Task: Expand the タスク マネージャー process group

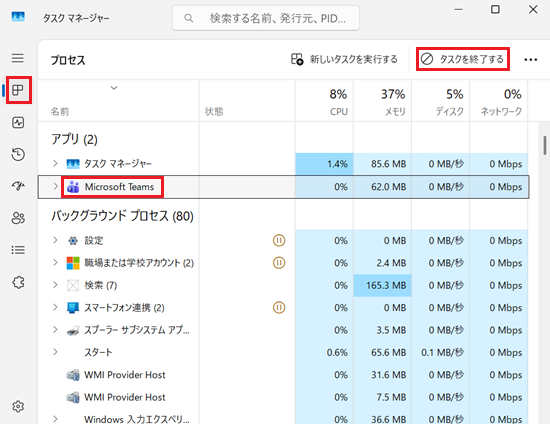Action: pos(55,163)
